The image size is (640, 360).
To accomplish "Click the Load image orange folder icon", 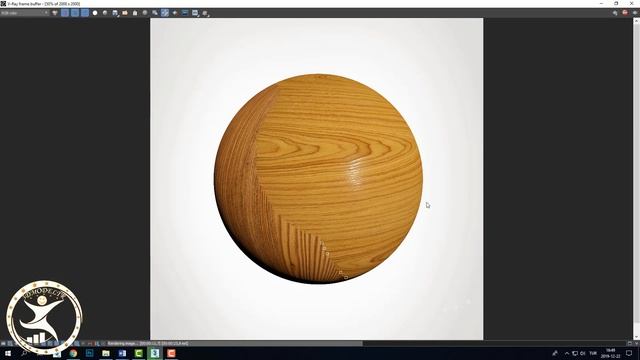I will pos(125,13).
